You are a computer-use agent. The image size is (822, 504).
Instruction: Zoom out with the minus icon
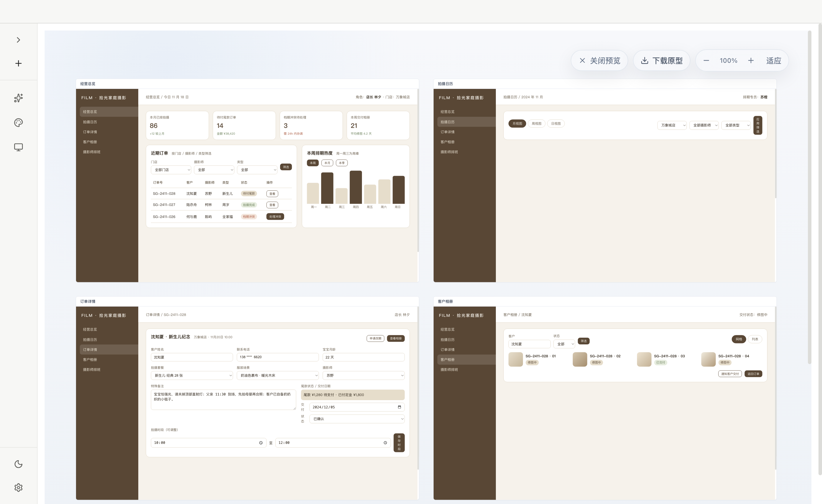click(706, 60)
